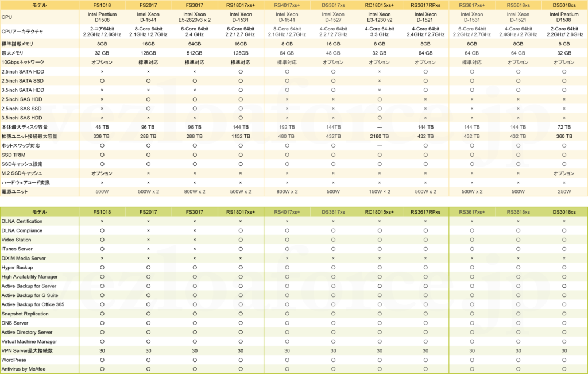Click the "CPUアーキテクチャ" row label

22,32
